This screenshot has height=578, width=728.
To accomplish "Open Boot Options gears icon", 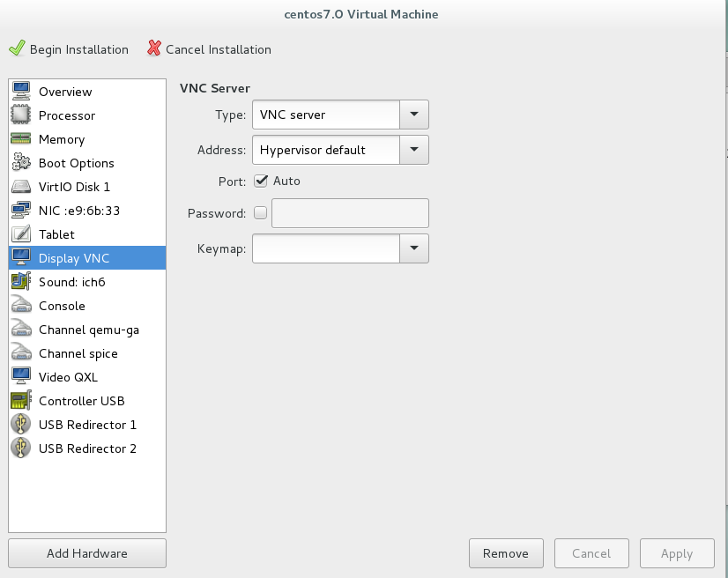I will coord(21,163).
